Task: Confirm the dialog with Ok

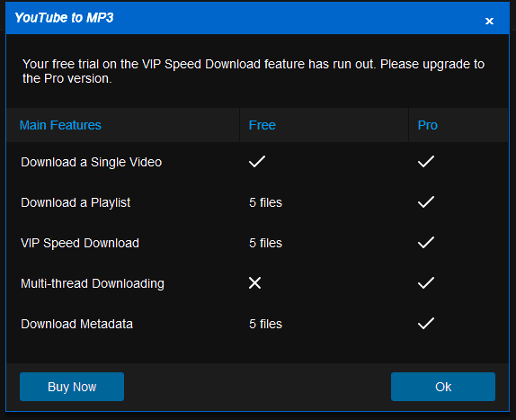Action: [x=443, y=387]
